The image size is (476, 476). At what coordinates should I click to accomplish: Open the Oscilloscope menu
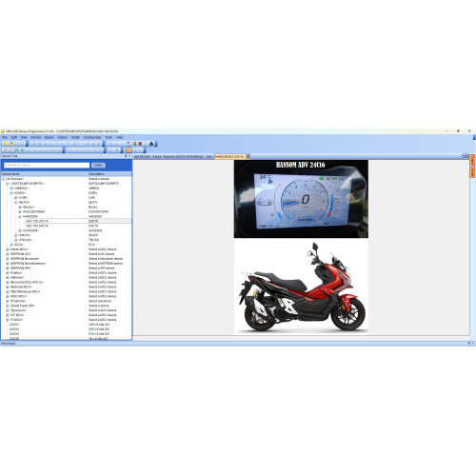(x=92, y=137)
